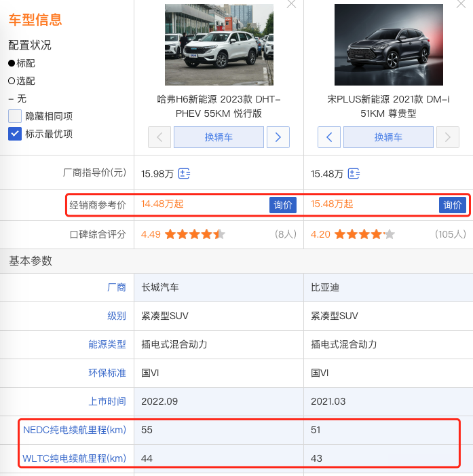Click dealer price 15.48万起
The image size is (473, 476).
(x=332, y=204)
